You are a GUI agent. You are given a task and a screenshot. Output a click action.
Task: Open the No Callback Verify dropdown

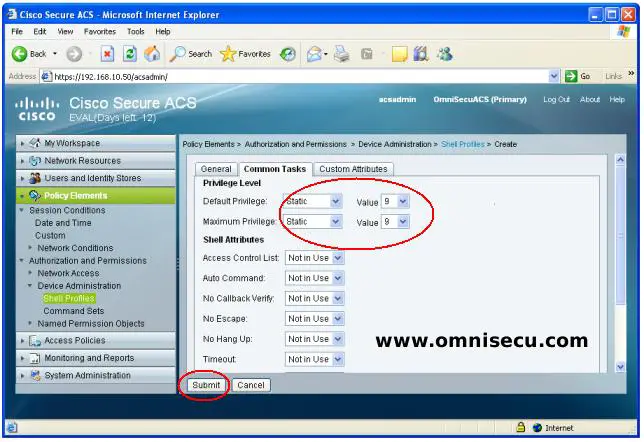[314, 298]
